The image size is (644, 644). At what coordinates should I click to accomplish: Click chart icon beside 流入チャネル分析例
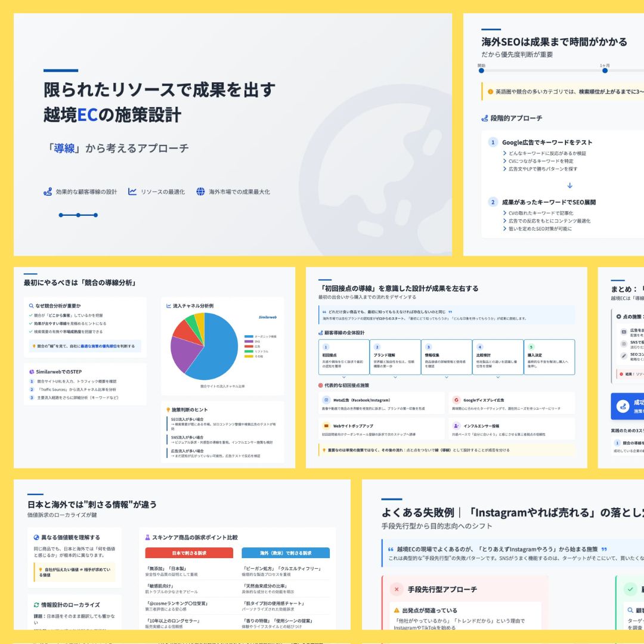pyautogui.click(x=168, y=306)
